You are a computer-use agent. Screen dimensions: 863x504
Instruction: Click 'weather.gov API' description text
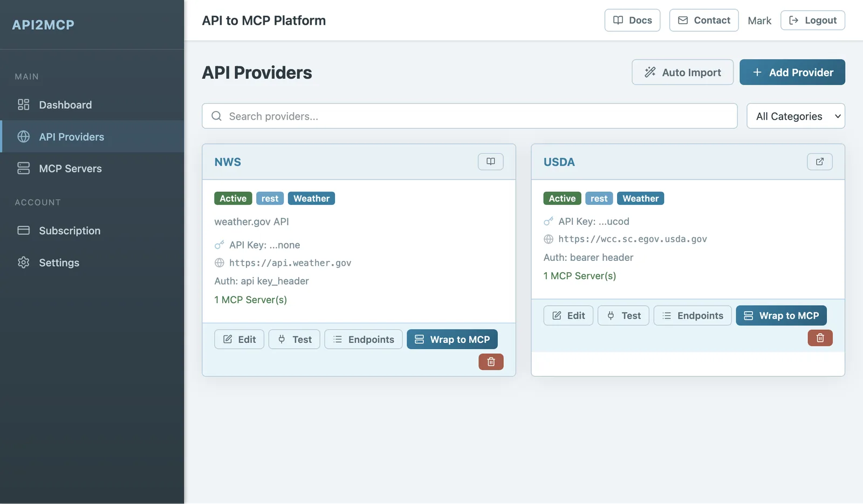tap(251, 222)
